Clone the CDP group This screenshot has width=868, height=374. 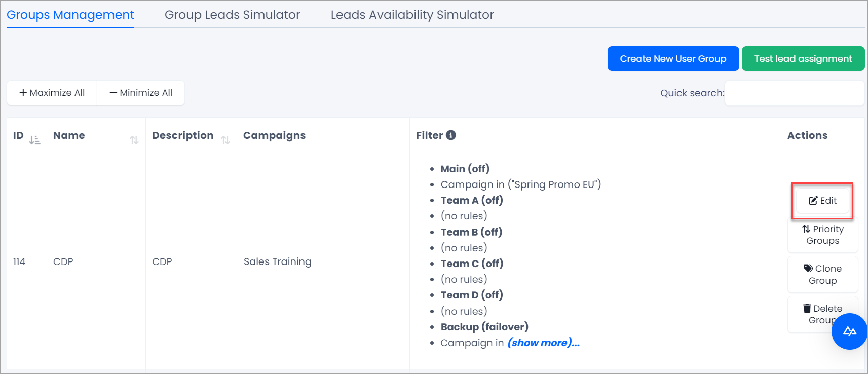point(822,275)
